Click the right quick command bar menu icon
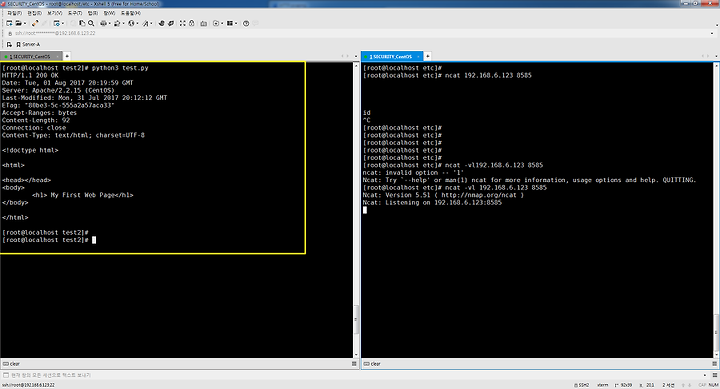This screenshot has width=720, height=389. point(715,364)
